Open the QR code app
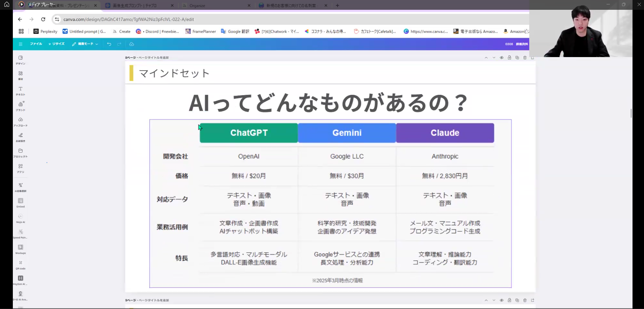 pyautogui.click(x=21, y=265)
